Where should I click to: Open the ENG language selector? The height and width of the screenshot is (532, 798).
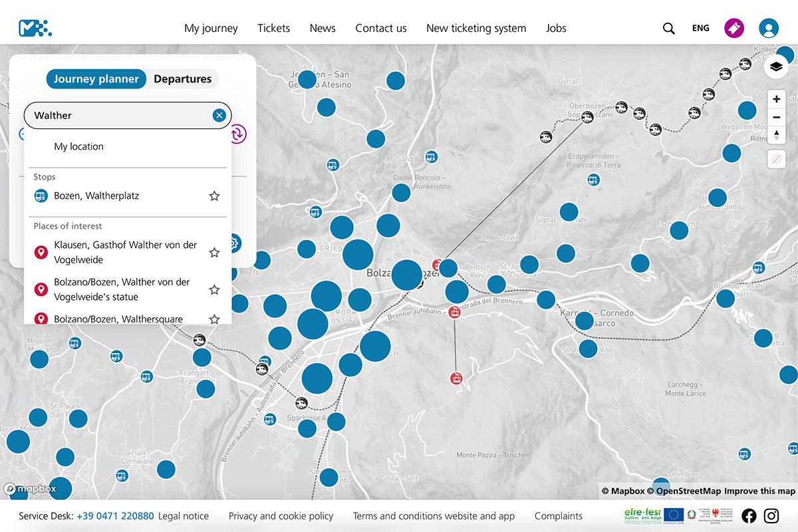(700, 29)
